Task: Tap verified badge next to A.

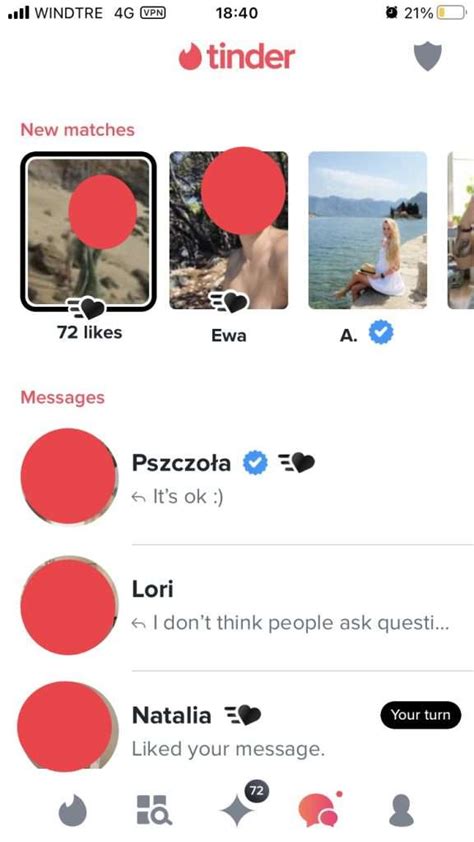Action: pos(381,334)
